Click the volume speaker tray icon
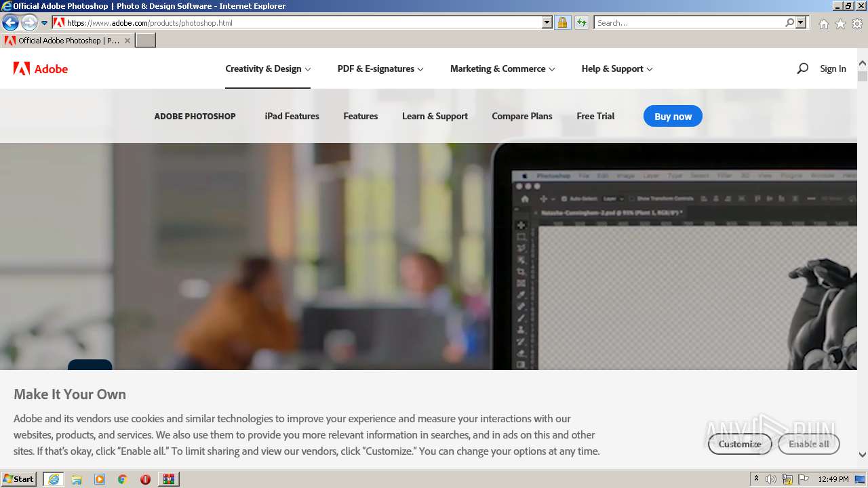 [x=771, y=479]
